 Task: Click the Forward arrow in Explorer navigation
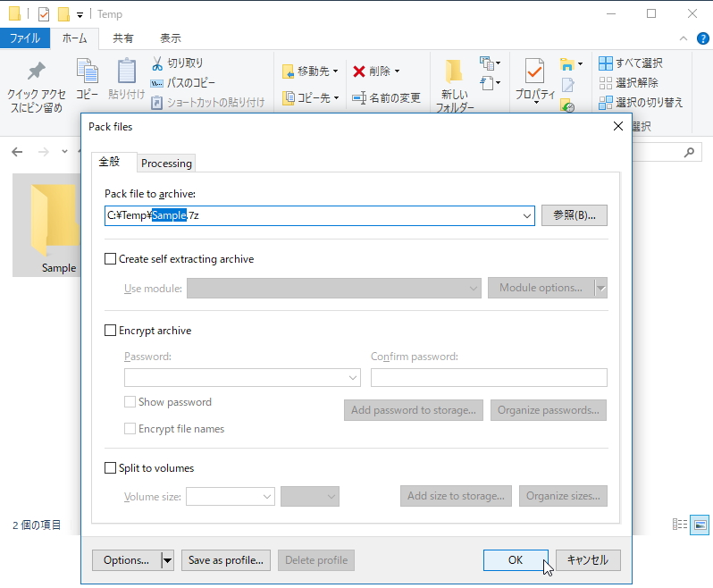(x=44, y=152)
